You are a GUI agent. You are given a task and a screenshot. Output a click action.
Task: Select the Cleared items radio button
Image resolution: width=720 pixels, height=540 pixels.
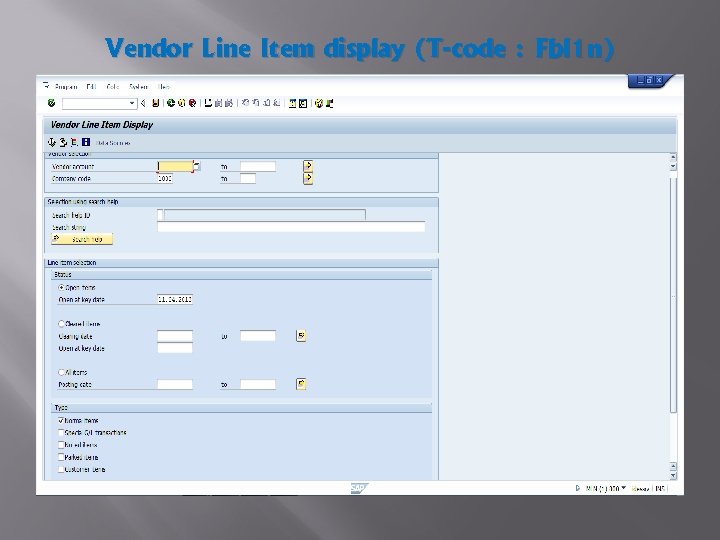(61, 324)
